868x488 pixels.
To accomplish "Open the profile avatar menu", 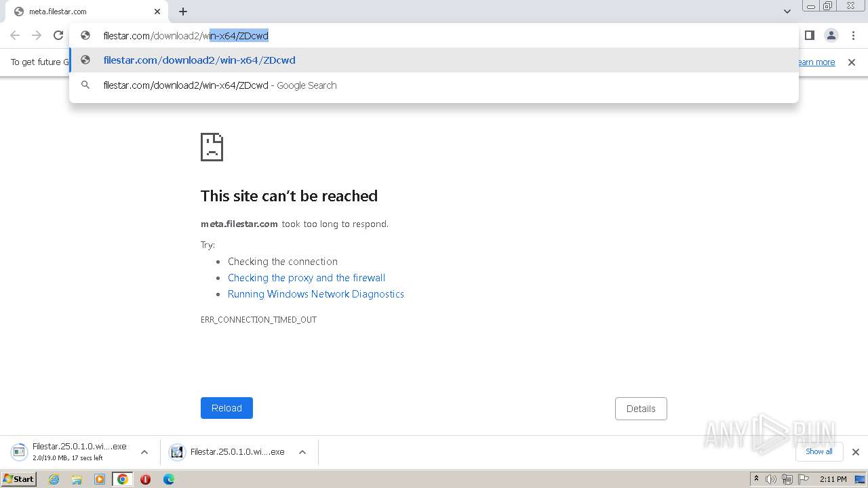I will tap(831, 35).
